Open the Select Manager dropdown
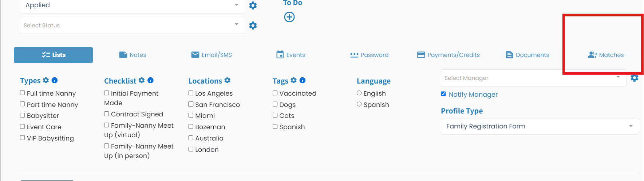The image size is (644, 181). (x=533, y=78)
